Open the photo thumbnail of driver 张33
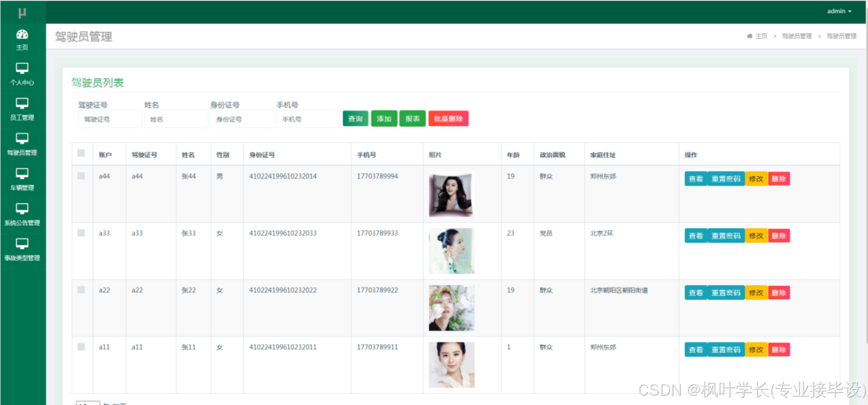868x405 pixels. 451,251
